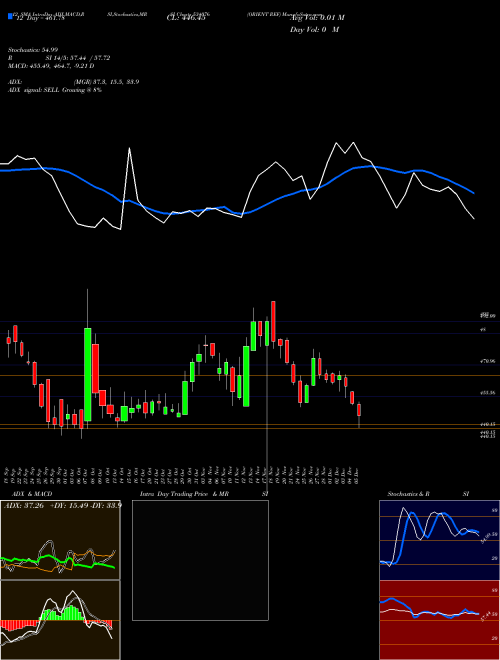
Task: Click the RSI 14/5 '57.44 / 57.72' line
Action: (x=59, y=58)
